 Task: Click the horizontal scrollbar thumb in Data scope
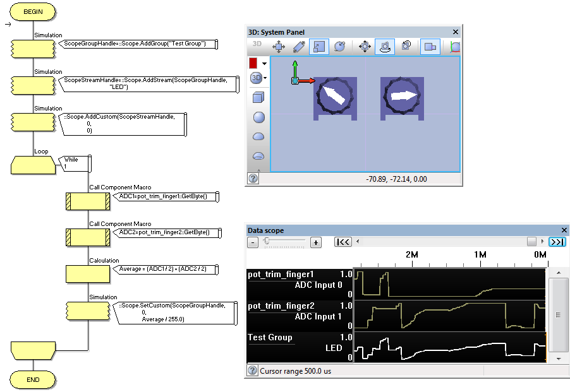pyautogui.click(x=531, y=241)
